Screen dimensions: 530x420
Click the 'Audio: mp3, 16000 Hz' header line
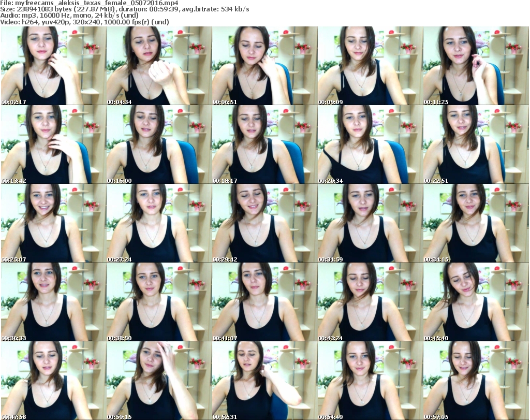coord(69,16)
